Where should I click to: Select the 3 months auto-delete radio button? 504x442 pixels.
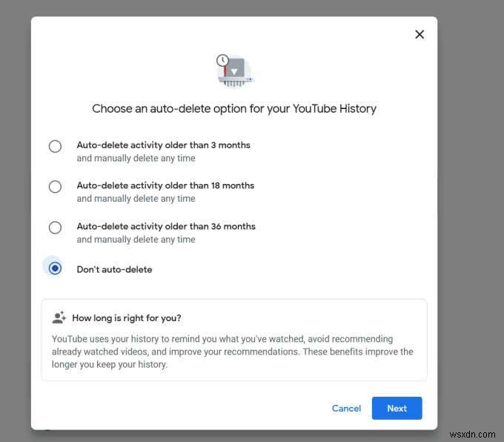[x=55, y=146]
